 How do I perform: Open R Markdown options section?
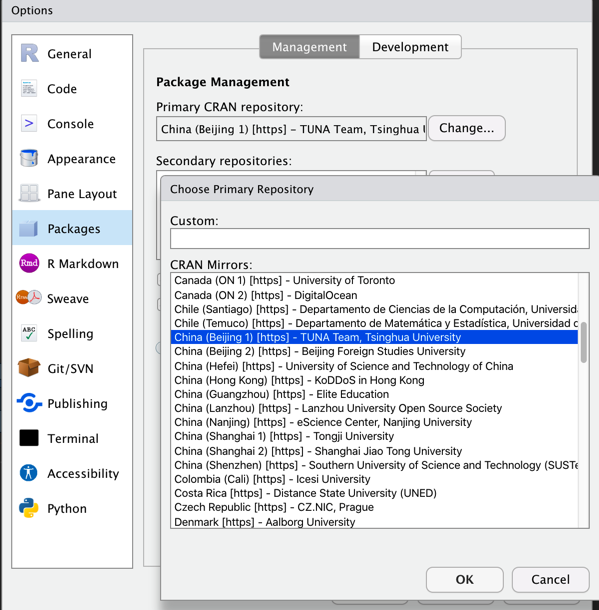tap(72, 263)
